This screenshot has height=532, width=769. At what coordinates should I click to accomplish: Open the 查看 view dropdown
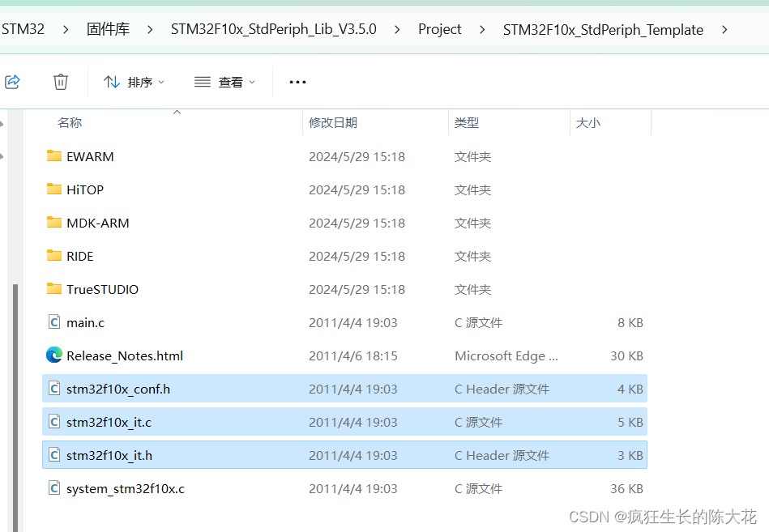tap(224, 81)
